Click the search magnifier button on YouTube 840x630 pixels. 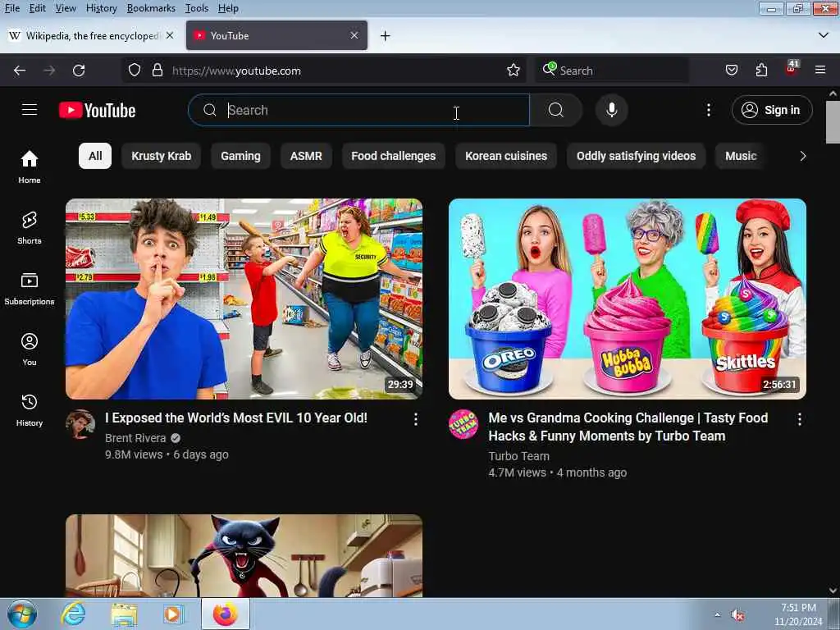[x=556, y=110]
